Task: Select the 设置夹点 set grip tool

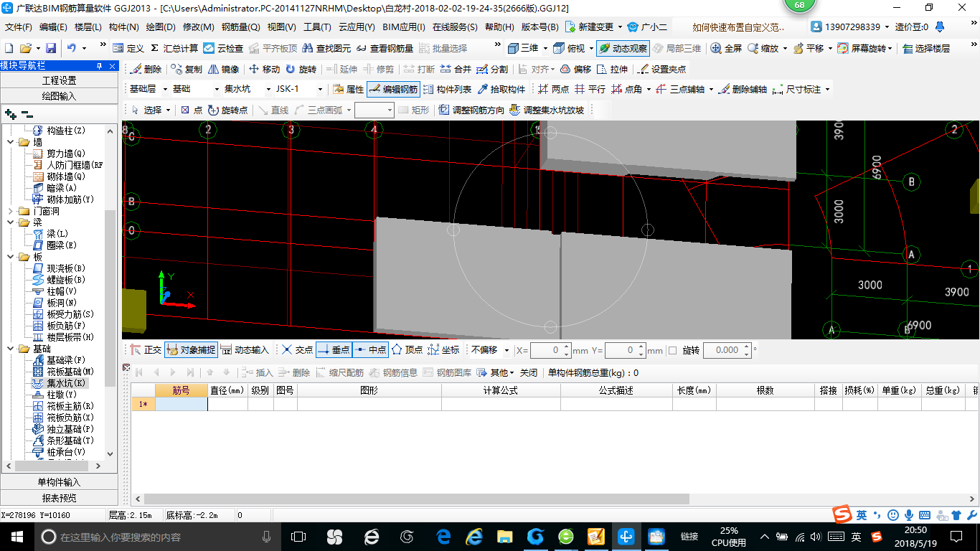Action: 661,70
